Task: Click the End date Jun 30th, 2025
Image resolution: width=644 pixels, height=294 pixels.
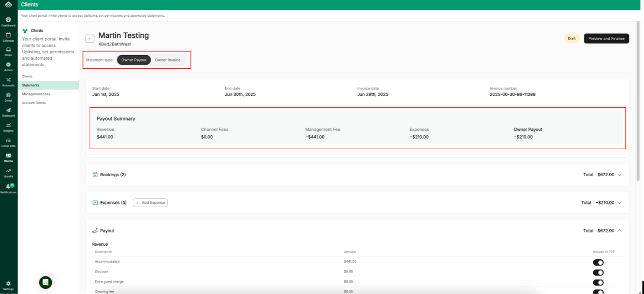Action: click(240, 94)
